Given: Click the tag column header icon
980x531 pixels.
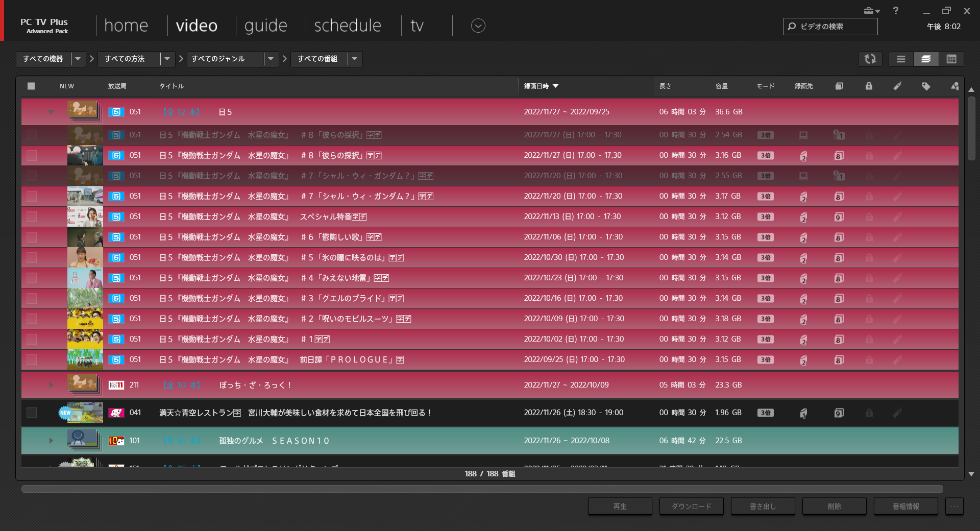Looking at the screenshot, I should [926, 86].
